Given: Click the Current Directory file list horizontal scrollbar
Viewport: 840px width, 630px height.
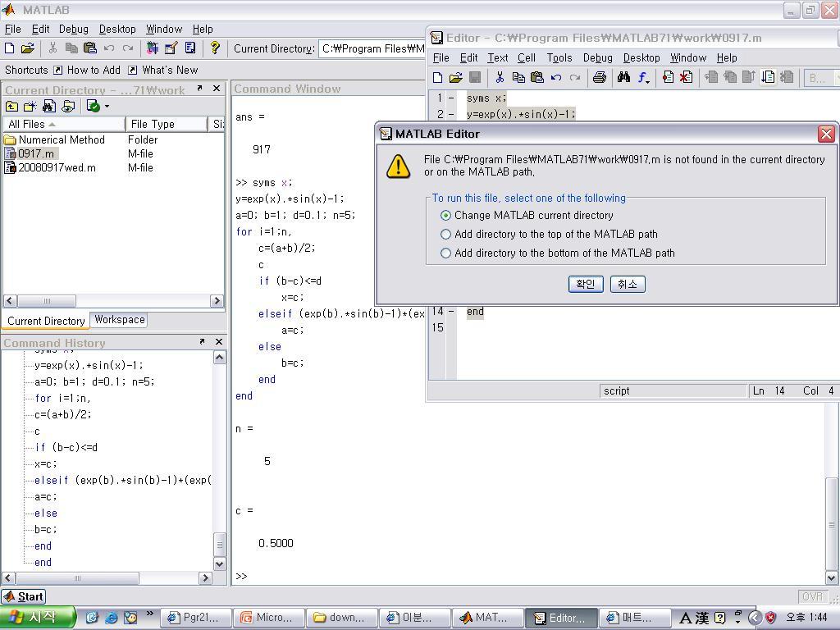Looking at the screenshot, I should click(113, 300).
